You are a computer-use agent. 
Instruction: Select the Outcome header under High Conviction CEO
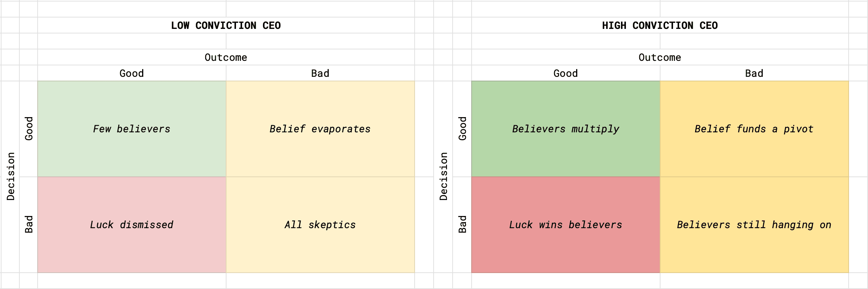click(x=660, y=57)
